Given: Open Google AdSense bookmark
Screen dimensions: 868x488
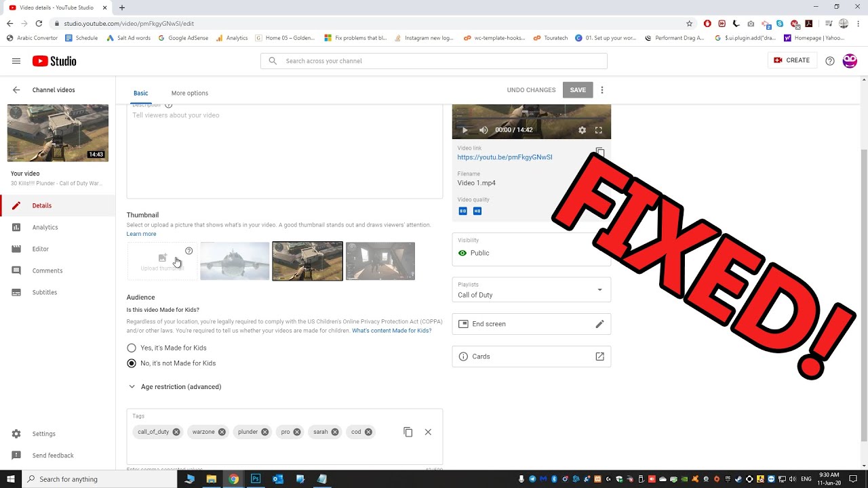Looking at the screenshot, I should click(x=183, y=38).
